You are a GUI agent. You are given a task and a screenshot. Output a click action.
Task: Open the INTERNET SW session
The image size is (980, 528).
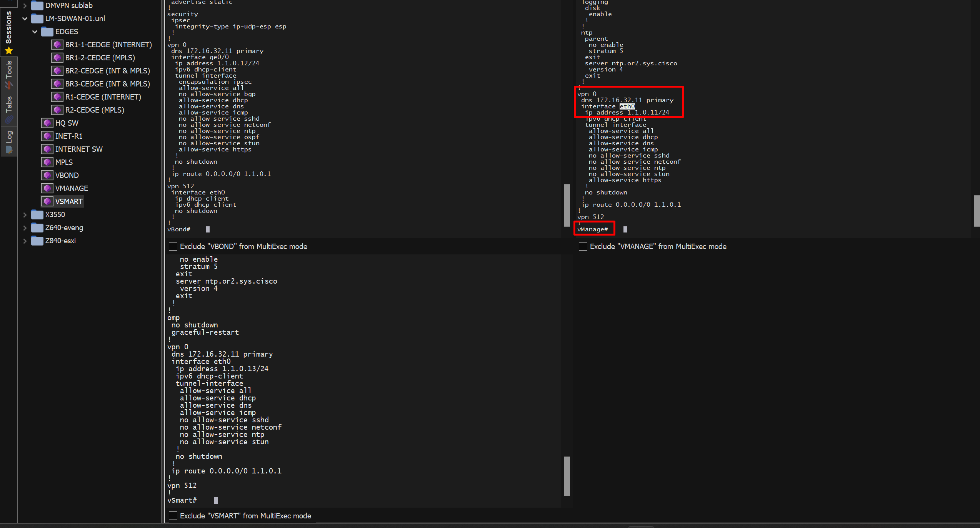click(x=78, y=149)
